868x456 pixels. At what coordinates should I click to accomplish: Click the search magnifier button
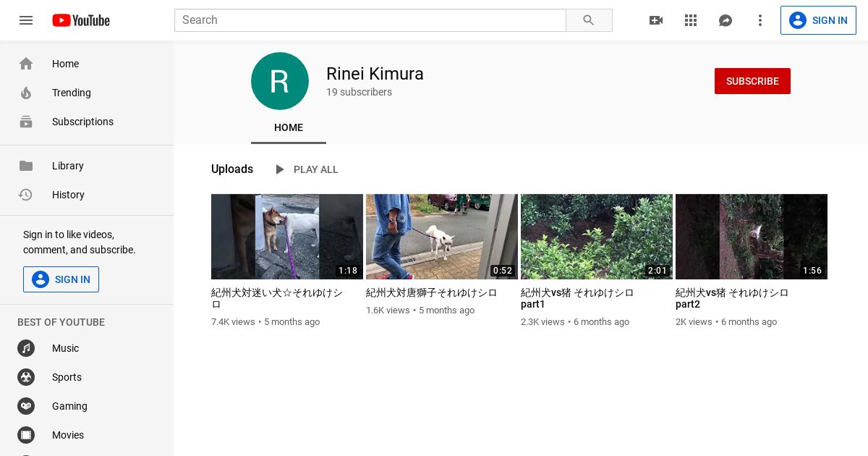click(589, 20)
